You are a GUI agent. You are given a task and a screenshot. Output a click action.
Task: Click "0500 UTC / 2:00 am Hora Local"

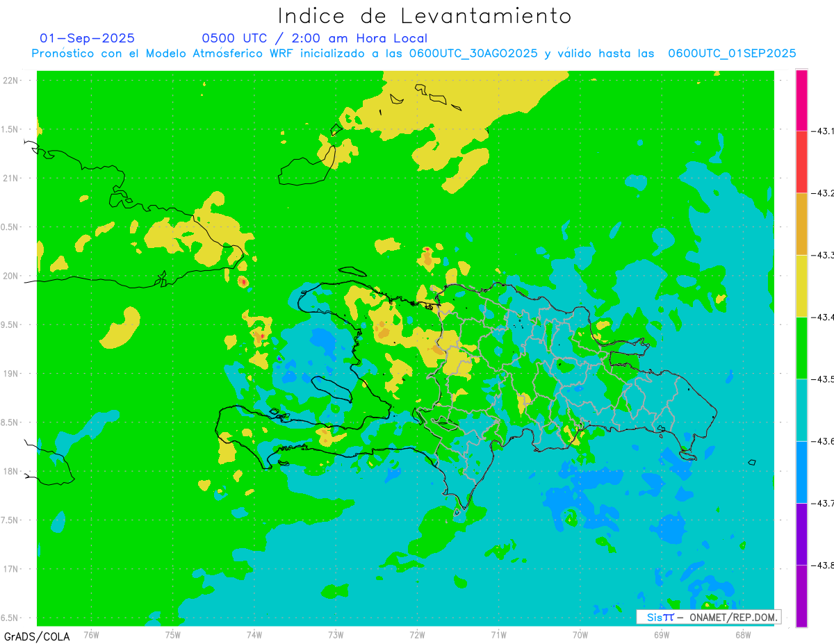[315, 38]
